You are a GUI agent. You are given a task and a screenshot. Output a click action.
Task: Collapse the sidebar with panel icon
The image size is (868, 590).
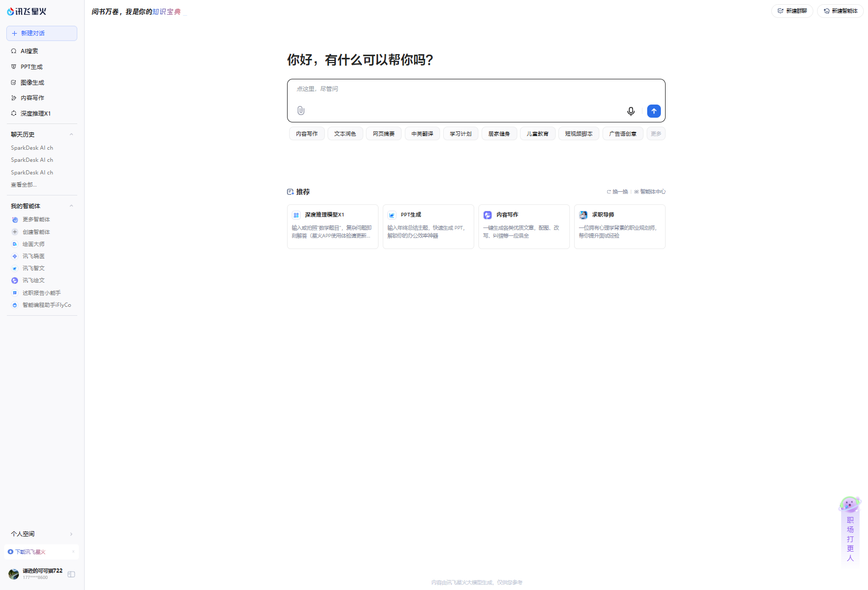[72, 574]
